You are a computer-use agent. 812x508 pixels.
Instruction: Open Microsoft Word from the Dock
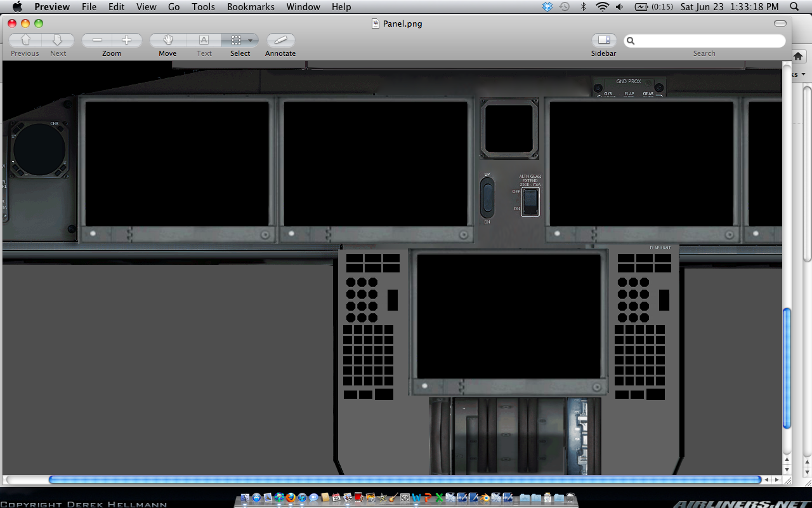pyautogui.click(x=416, y=497)
